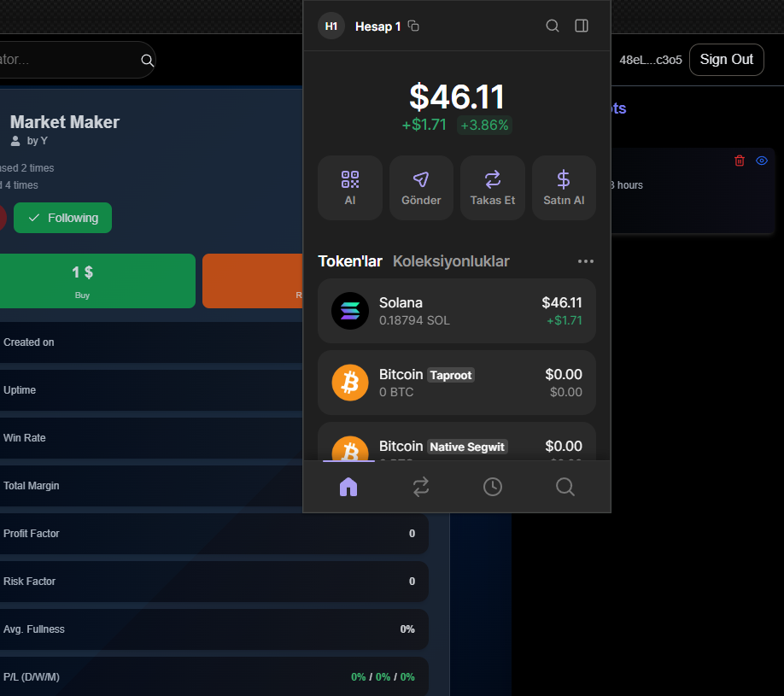Click the Market Maker title
Screen dimensions: 784x696
pyautogui.click(x=65, y=122)
